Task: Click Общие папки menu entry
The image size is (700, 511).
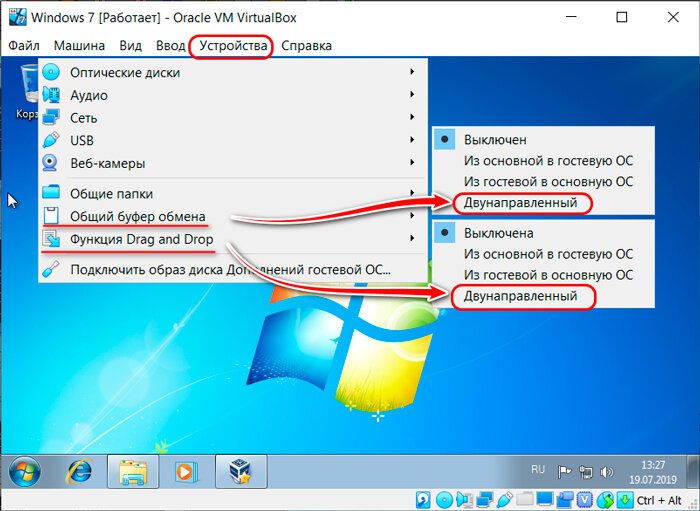Action: coord(233,193)
